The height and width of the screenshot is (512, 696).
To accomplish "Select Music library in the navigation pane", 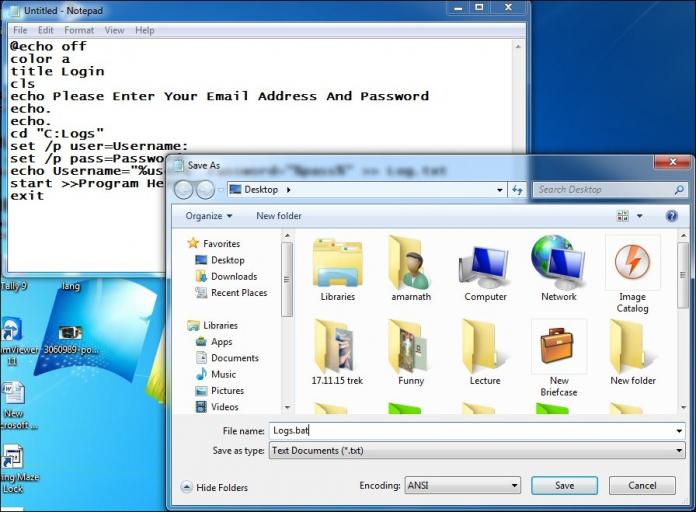I will click(215, 374).
